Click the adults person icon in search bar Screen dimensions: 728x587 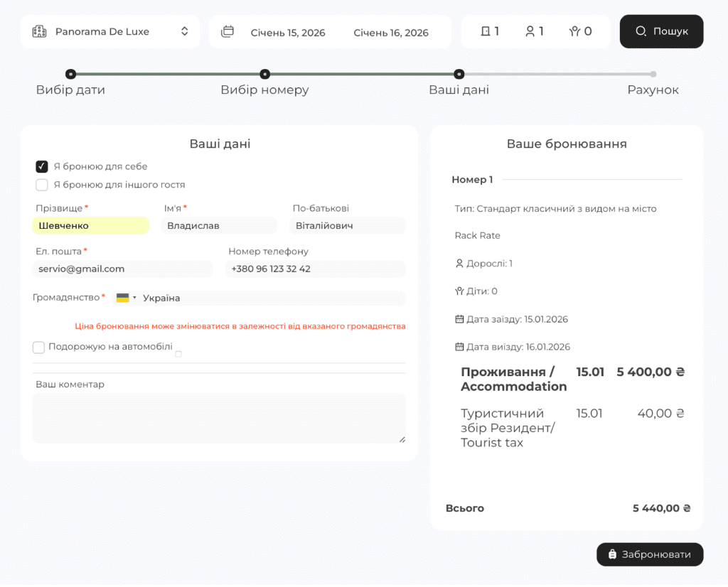pos(530,31)
